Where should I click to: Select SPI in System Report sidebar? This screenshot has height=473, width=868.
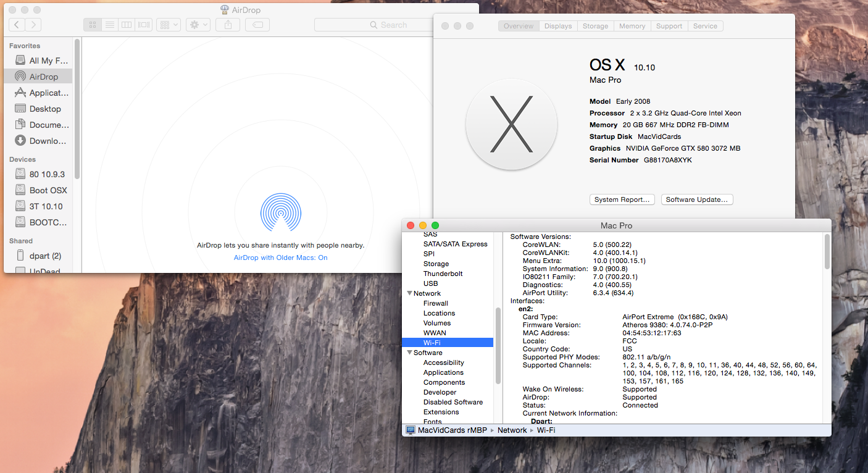click(x=429, y=254)
